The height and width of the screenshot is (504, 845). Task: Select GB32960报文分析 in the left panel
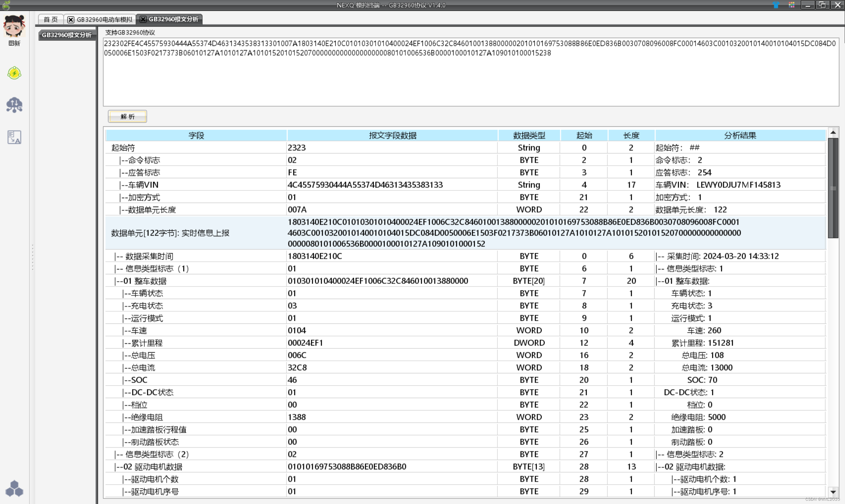click(x=67, y=35)
